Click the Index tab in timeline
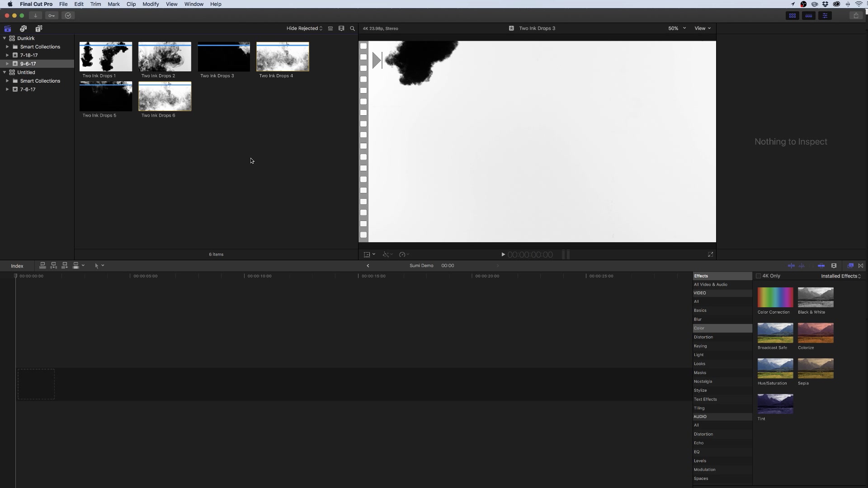Image resolution: width=868 pixels, height=488 pixels. pyautogui.click(x=17, y=266)
